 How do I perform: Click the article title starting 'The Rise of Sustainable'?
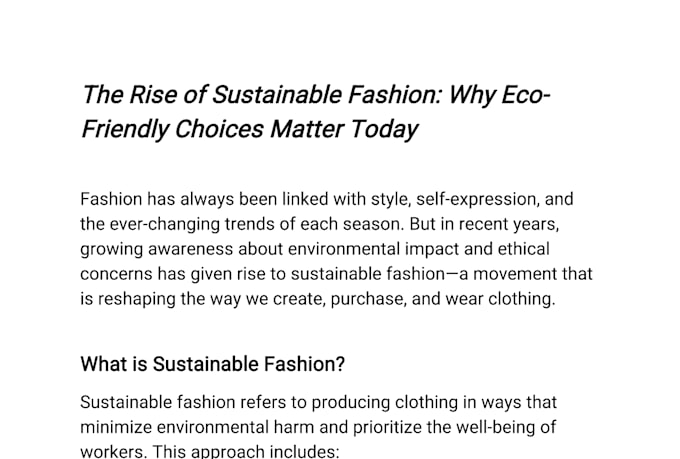coord(315,112)
